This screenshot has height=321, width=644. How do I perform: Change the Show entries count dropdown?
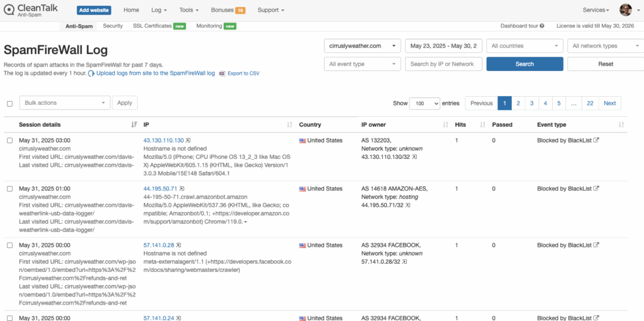[425, 104]
